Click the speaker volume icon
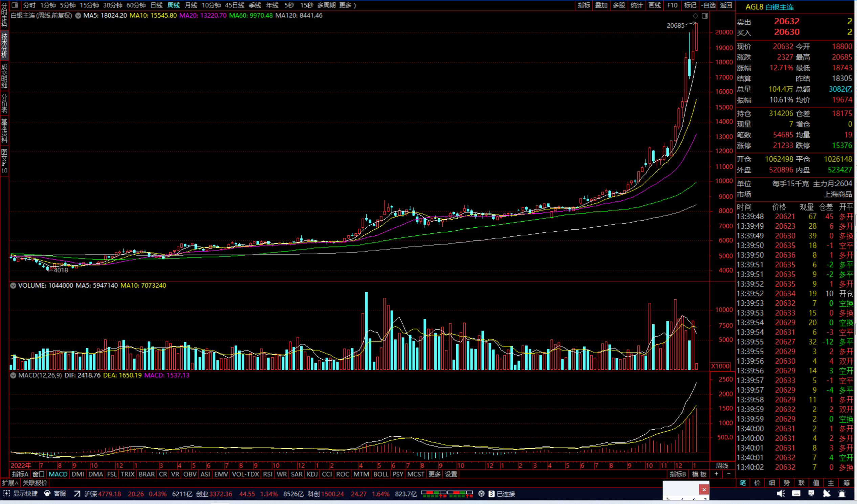Viewport: 857px width, 504px height. click(781, 494)
